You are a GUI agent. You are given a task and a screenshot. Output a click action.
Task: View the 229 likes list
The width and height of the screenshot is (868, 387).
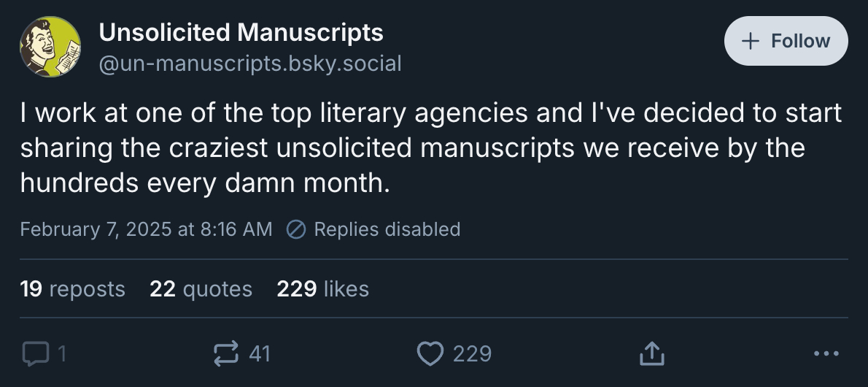[322, 289]
